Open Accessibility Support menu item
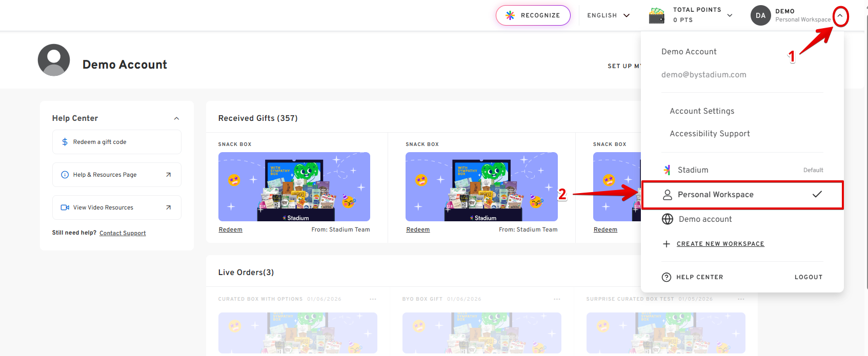Image resolution: width=868 pixels, height=356 pixels. (710, 134)
